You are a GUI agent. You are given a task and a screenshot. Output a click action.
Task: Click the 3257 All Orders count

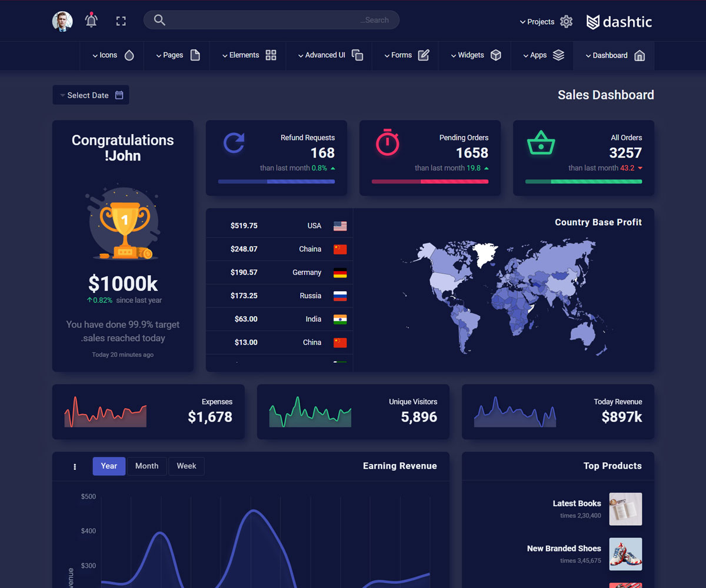coord(625,153)
